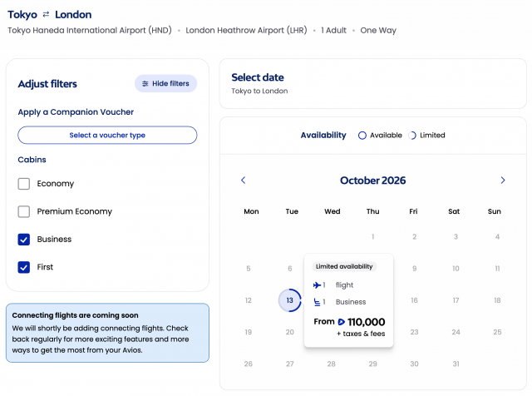Click date 23 in the calendar
This screenshot has height=396, width=532.
[x=414, y=332]
